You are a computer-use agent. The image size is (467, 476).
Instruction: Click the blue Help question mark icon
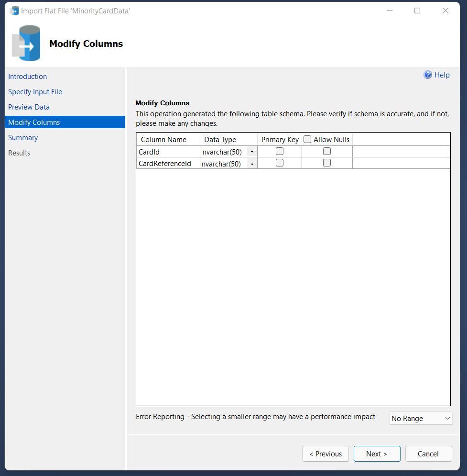pos(428,75)
